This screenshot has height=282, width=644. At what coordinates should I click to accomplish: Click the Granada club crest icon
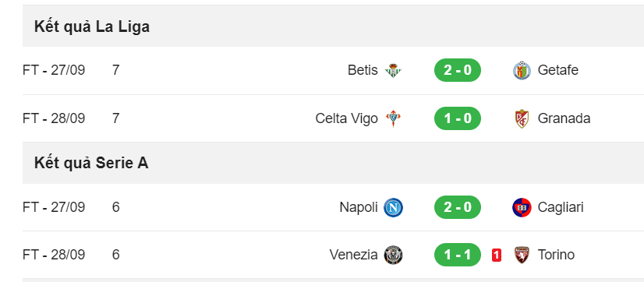coord(522,118)
